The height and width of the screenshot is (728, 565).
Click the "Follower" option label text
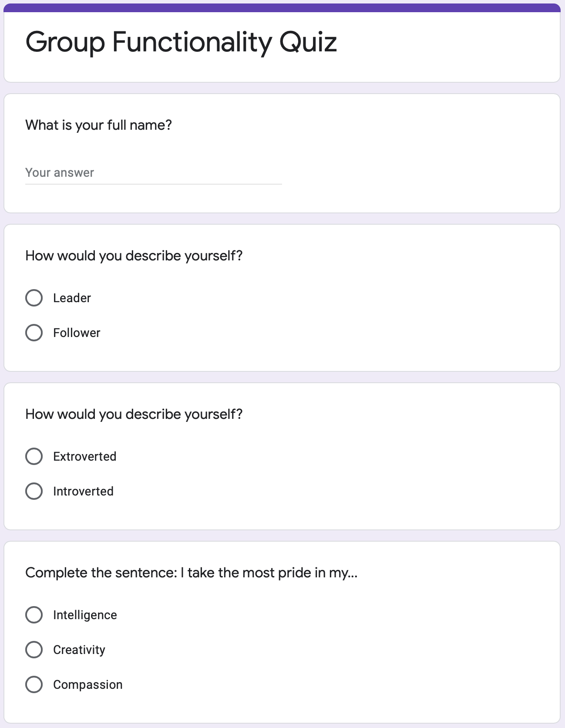coord(77,333)
